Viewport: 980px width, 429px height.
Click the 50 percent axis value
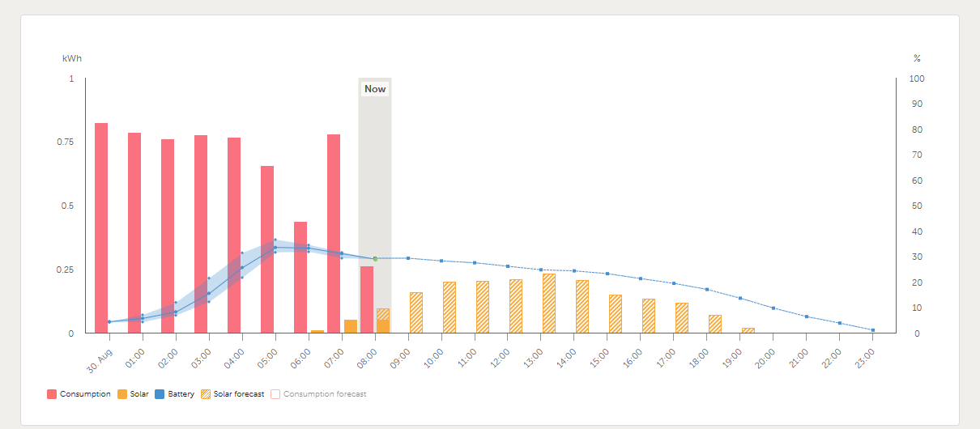[x=915, y=206]
